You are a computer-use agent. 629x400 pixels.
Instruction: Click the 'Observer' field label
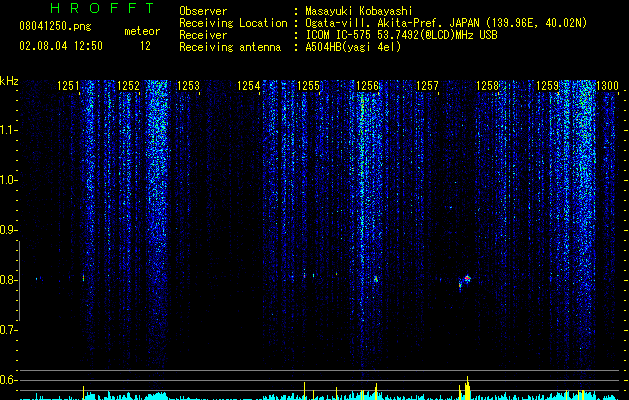click(x=203, y=11)
